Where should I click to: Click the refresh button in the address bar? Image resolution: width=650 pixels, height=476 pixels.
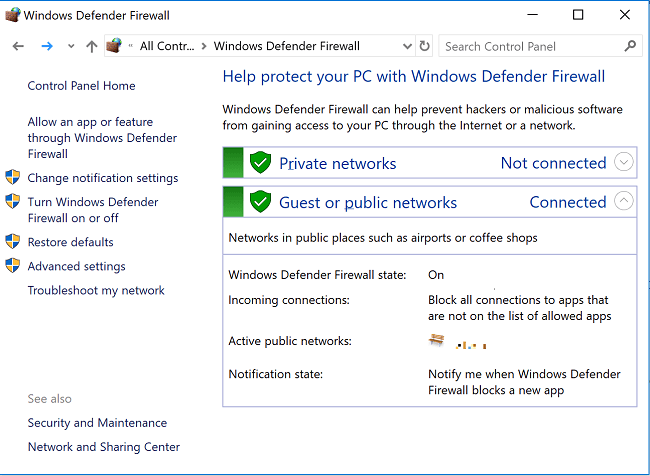(x=425, y=46)
